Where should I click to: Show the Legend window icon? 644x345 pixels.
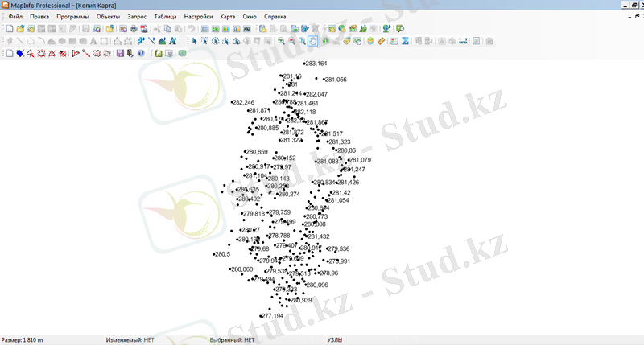pos(394,41)
